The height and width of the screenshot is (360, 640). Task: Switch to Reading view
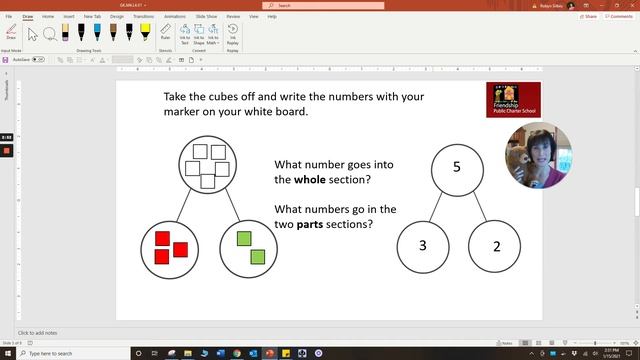tap(551, 343)
